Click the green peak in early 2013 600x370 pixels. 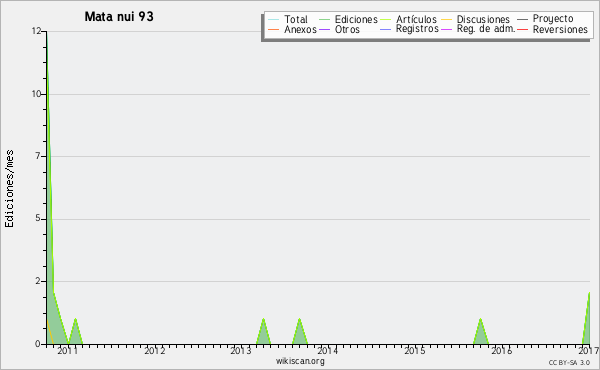point(263,332)
